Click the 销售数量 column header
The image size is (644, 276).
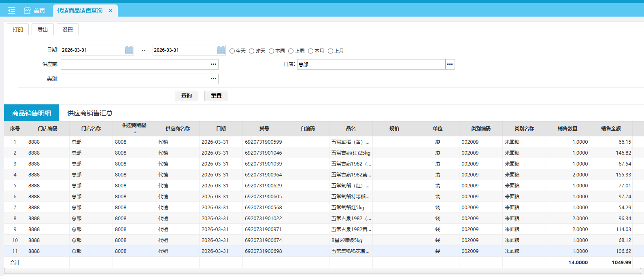pyautogui.click(x=567, y=129)
